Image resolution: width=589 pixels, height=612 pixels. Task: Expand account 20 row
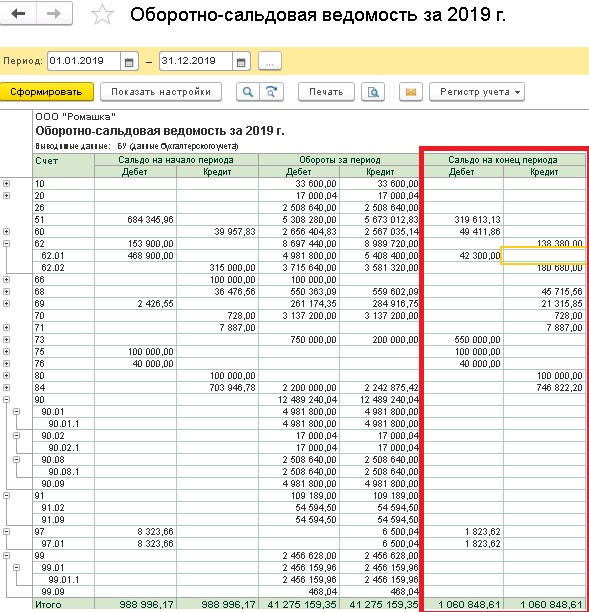click(x=6, y=196)
